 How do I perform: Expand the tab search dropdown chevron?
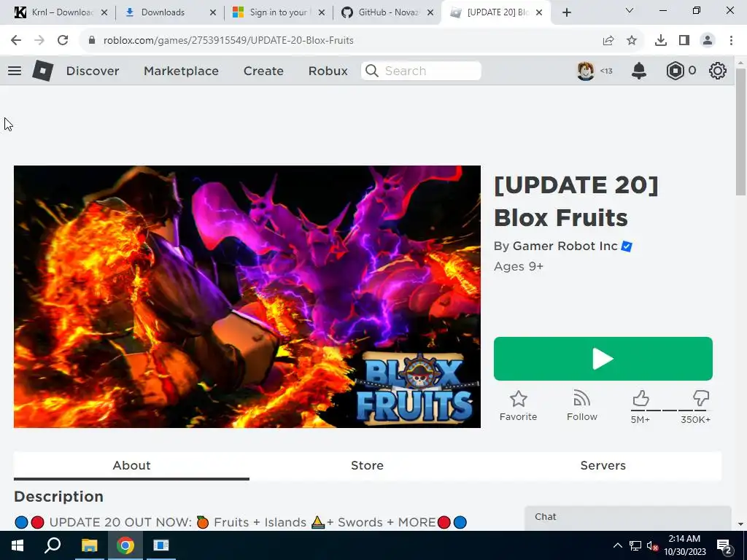click(630, 10)
